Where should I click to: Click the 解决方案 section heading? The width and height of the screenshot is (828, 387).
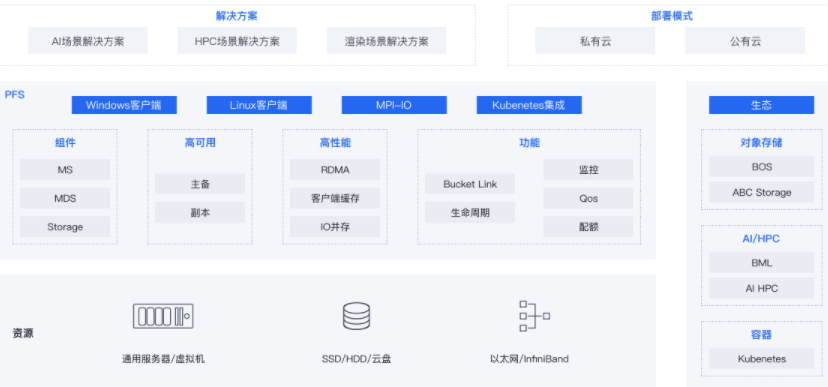(x=237, y=16)
